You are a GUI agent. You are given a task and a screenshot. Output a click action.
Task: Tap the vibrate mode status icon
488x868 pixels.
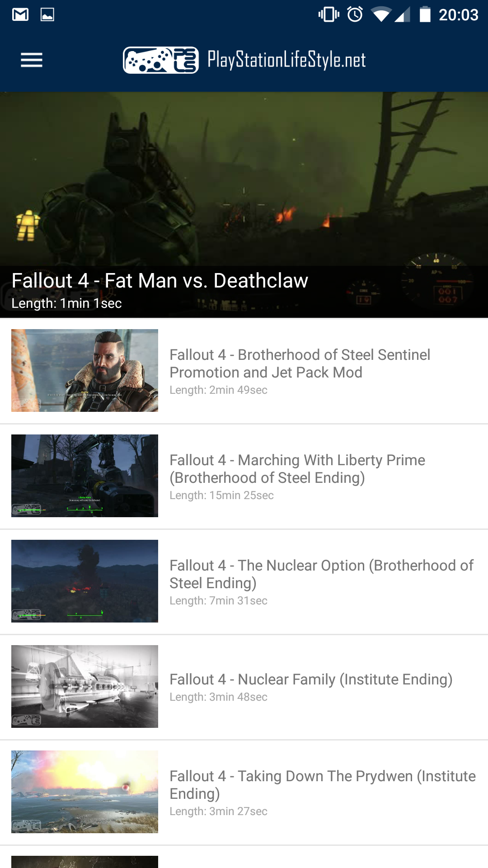coord(329,14)
